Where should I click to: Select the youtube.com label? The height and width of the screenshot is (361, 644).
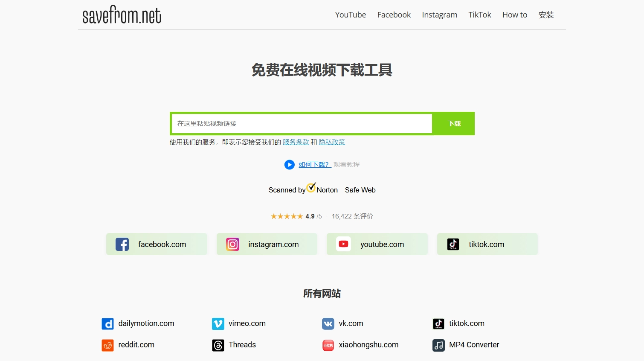pos(382,245)
